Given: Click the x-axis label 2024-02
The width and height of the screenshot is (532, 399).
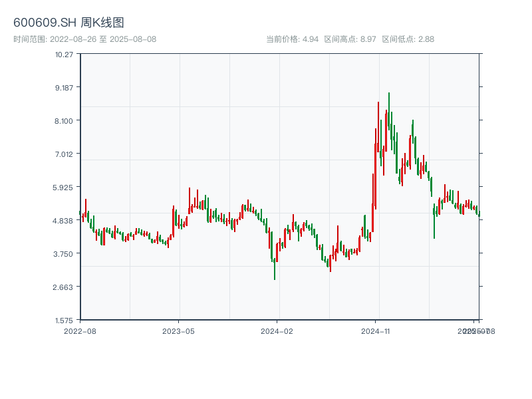Looking at the screenshot, I should click(x=277, y=331).
